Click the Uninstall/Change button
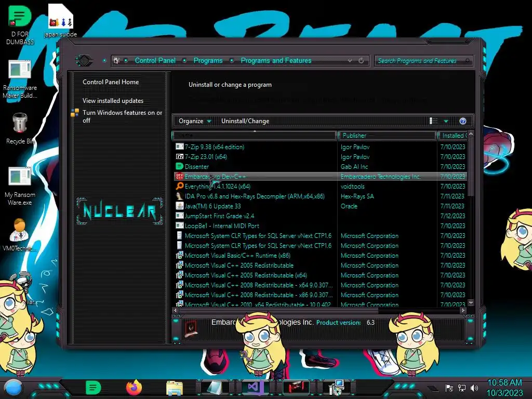This screenshot has width=532, height=399. coord(245,121)
